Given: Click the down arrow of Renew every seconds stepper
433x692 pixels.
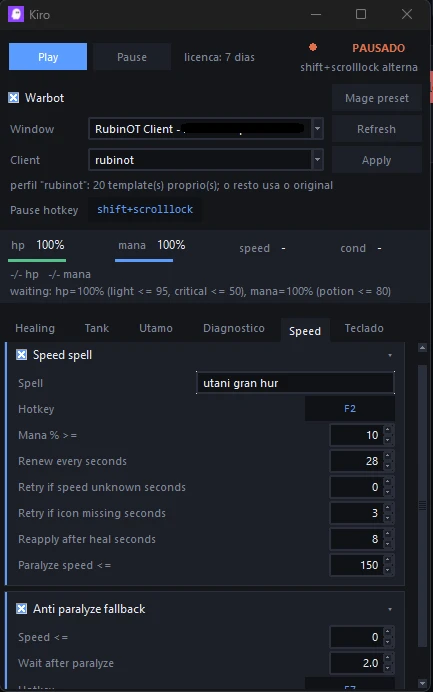Looking at the screenshot, I should pyautogui.click(x=388, y=466).
